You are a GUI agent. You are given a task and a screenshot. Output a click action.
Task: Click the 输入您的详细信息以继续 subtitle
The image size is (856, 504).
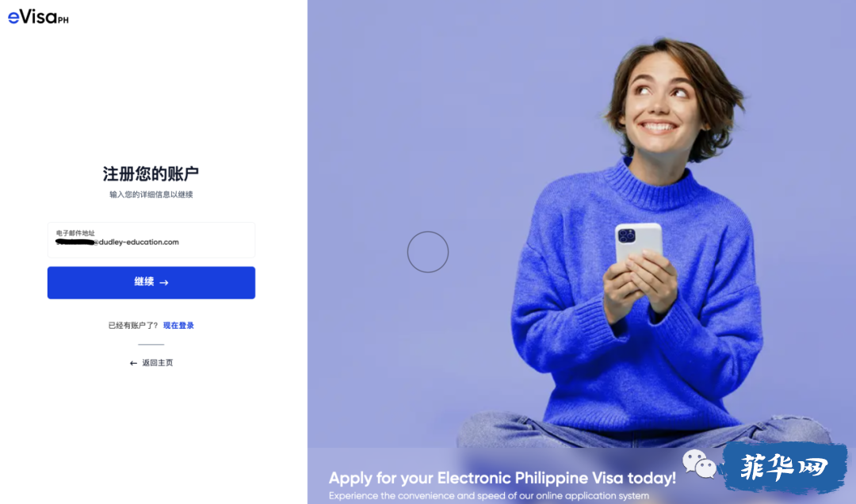click(151, 194)
